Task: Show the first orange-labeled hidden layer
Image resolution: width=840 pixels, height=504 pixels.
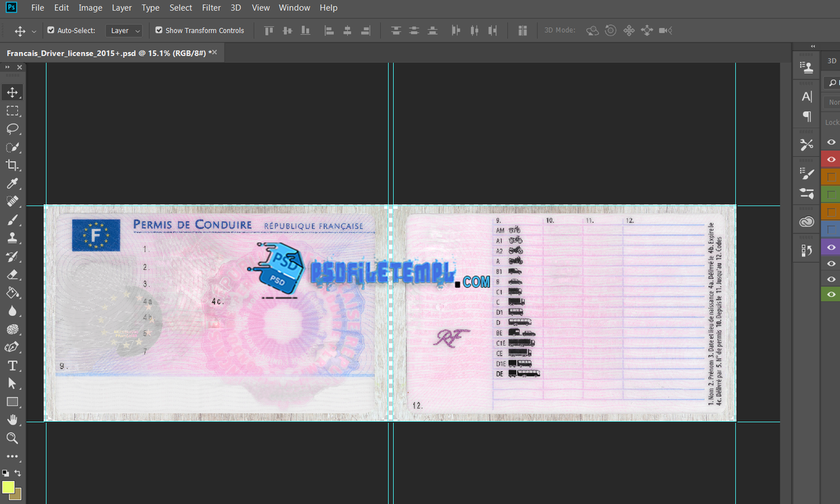Action: (831, 177)
